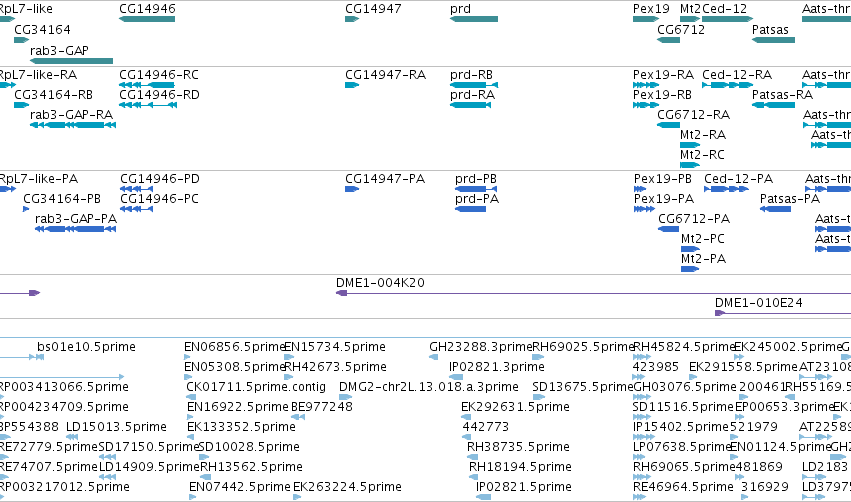This screenshot has height=502, width=851.
Task: Select EST RH45824.5prime glyph
Action: pyautogui.click(x=642, y=357)
